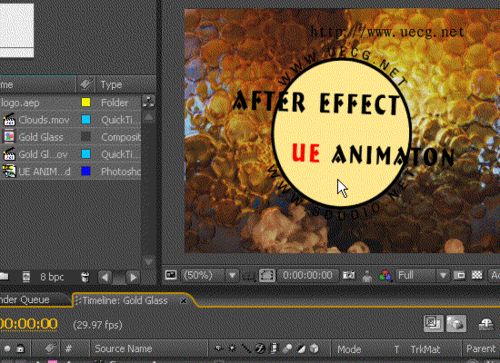Click the viewer timecode 0:00:00:00
The image size is (500, 363).
point(307,275)
